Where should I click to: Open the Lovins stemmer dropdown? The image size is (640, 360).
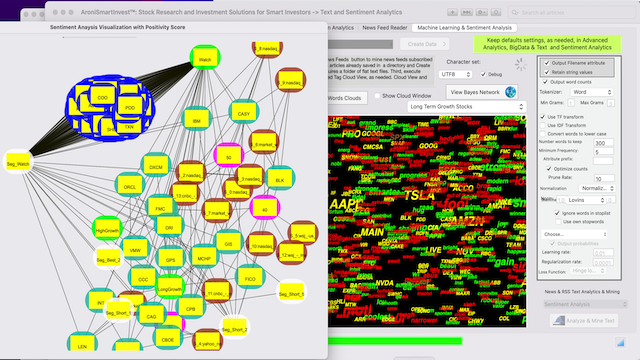(585, 200)
